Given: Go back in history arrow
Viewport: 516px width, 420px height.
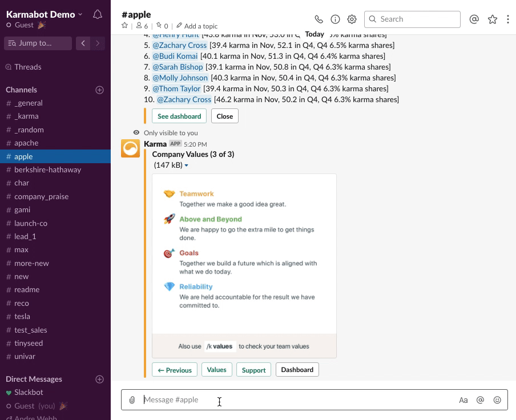Looking at the screenshot, I should [83, 43].
